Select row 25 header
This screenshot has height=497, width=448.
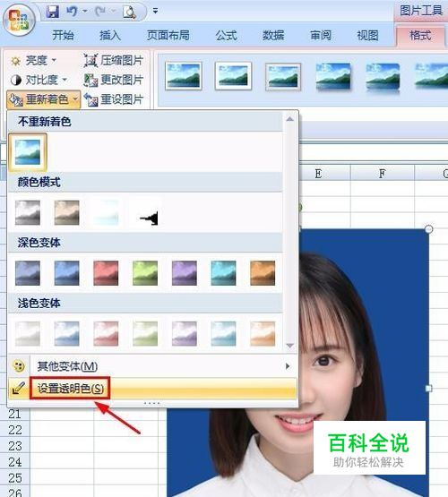click(x=14, y=477)
